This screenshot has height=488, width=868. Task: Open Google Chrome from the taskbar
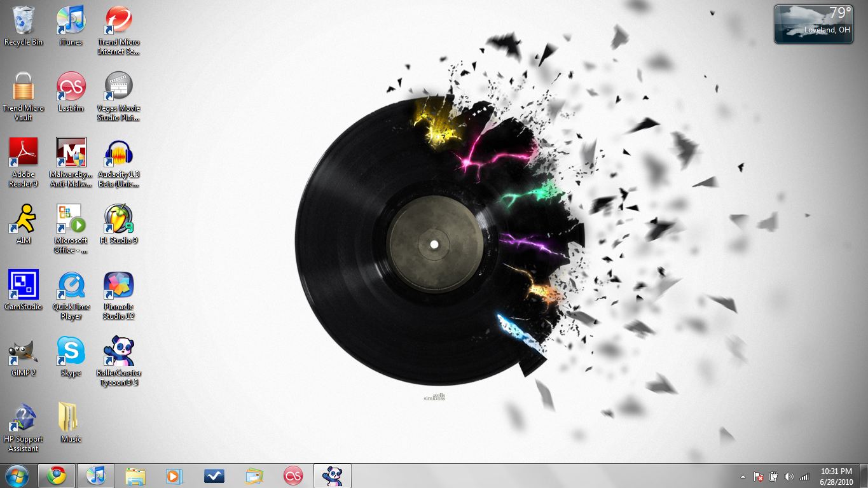[57, 476]
